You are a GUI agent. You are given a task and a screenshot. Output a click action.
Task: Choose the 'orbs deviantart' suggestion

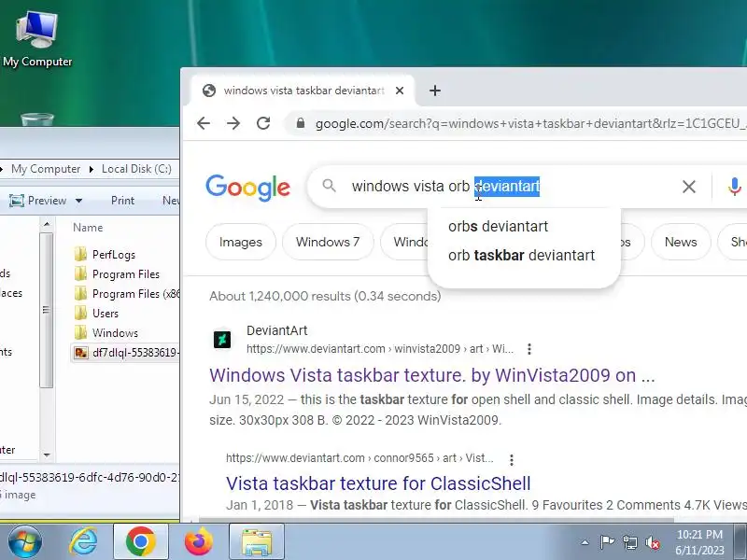(x=498, y=226)
